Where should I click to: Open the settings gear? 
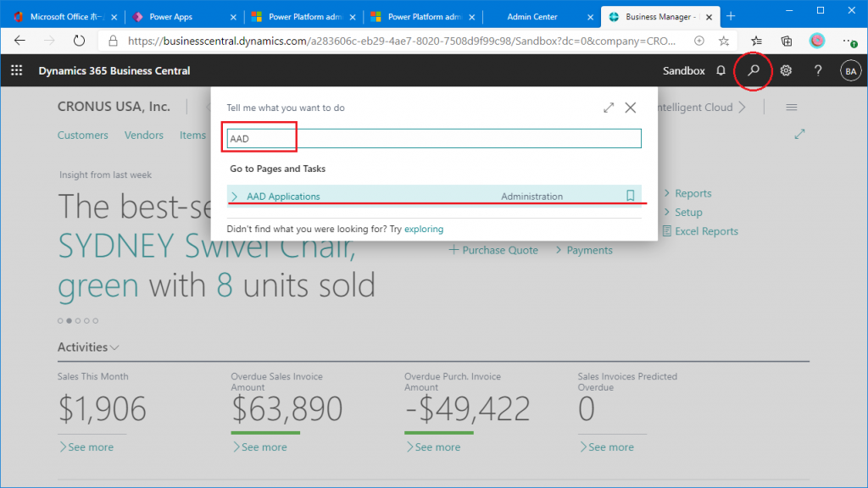pos(786,70)
